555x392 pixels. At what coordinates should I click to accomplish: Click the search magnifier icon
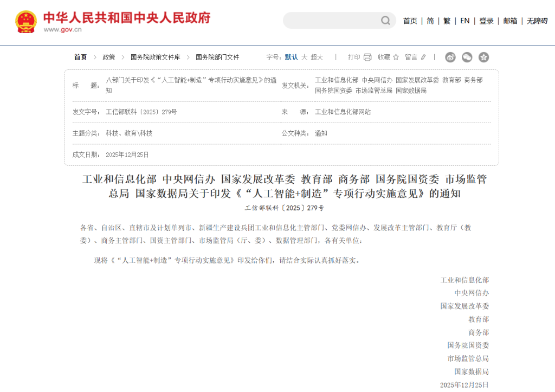(x=385, y=21)
